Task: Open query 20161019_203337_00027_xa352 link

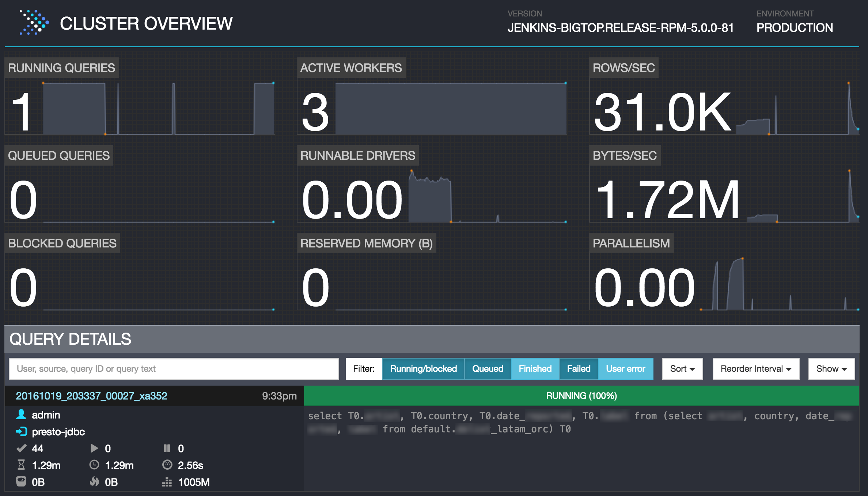Action: (91, 396)
